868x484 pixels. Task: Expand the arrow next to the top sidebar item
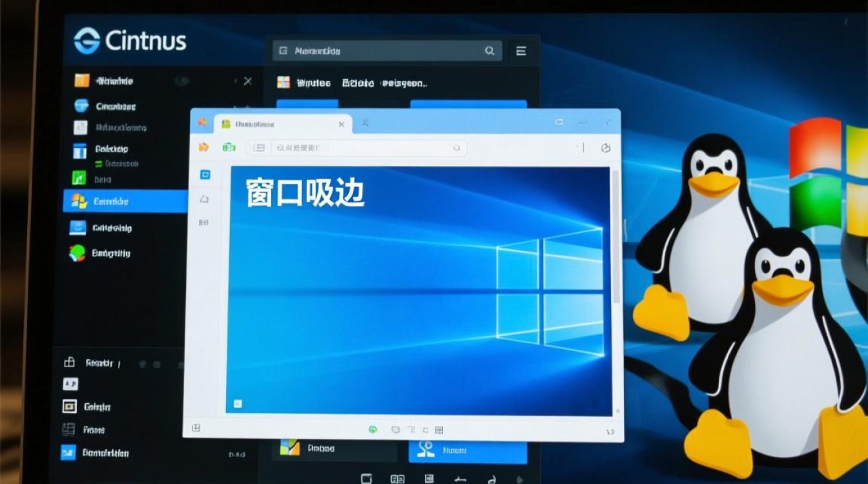coord(235,81)
